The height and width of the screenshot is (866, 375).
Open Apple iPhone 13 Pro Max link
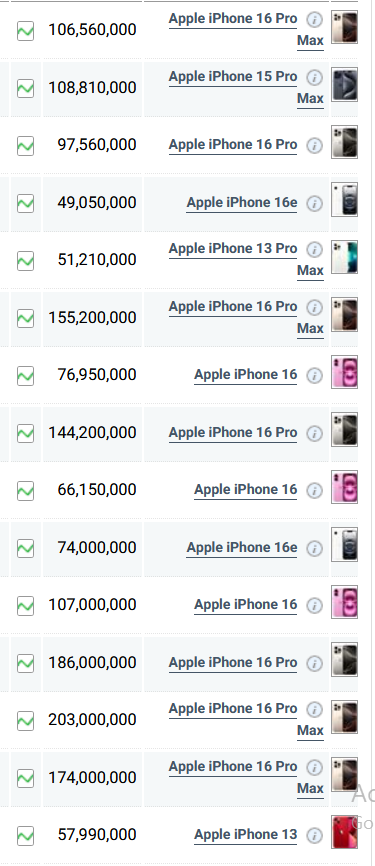point(246,260)
